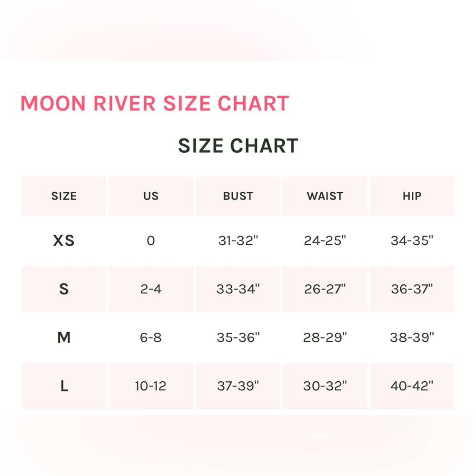Image resolution: width=476 pixels, height=476 pixels.
Task: Click the 30-32" waist measurement
Action: click(325, 386)
